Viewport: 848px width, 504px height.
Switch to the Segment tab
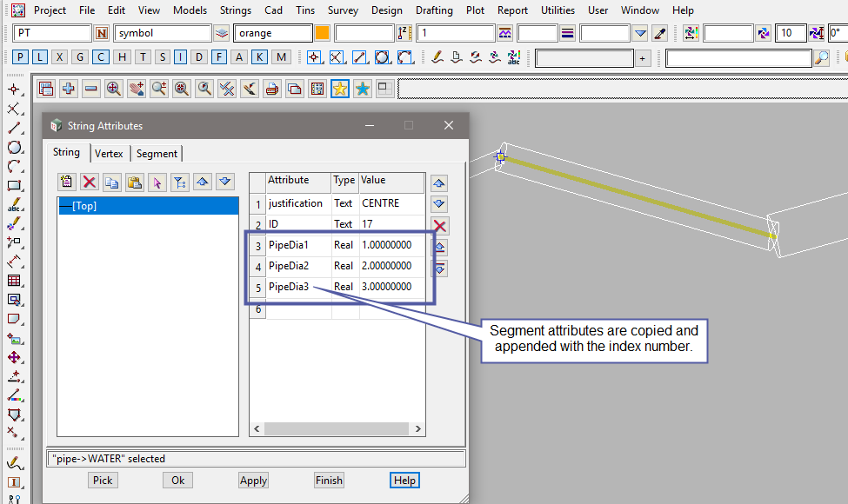(157, 154)
